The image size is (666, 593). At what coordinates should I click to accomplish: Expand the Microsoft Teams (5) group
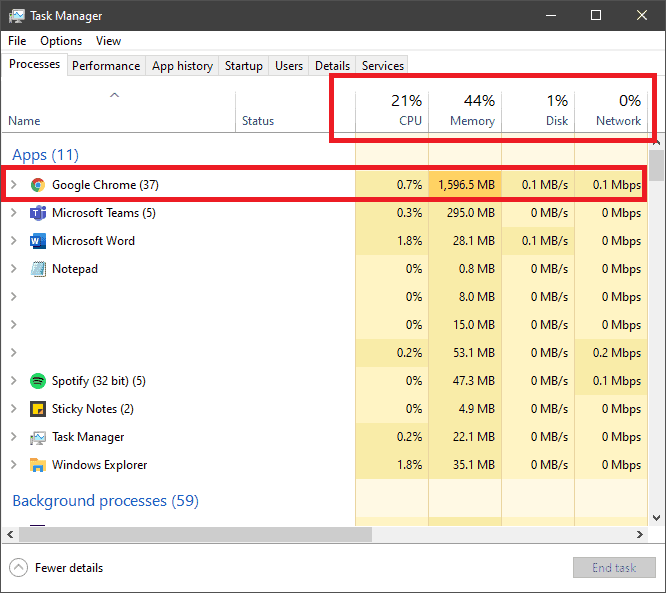(14, 212)
